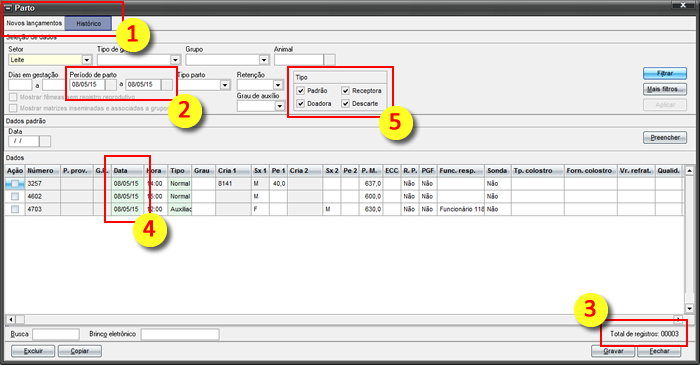700x365 pixels.
Task: Click the Excluir button
Action: pos(33,351)
